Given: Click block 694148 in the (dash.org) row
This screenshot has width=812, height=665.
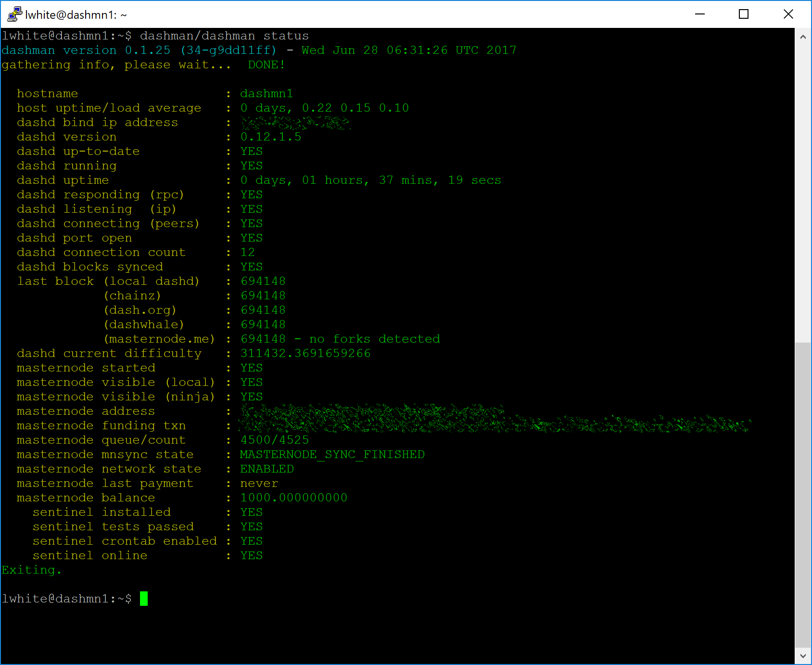Looking at the screenshot, I should [x=263, y=310].
